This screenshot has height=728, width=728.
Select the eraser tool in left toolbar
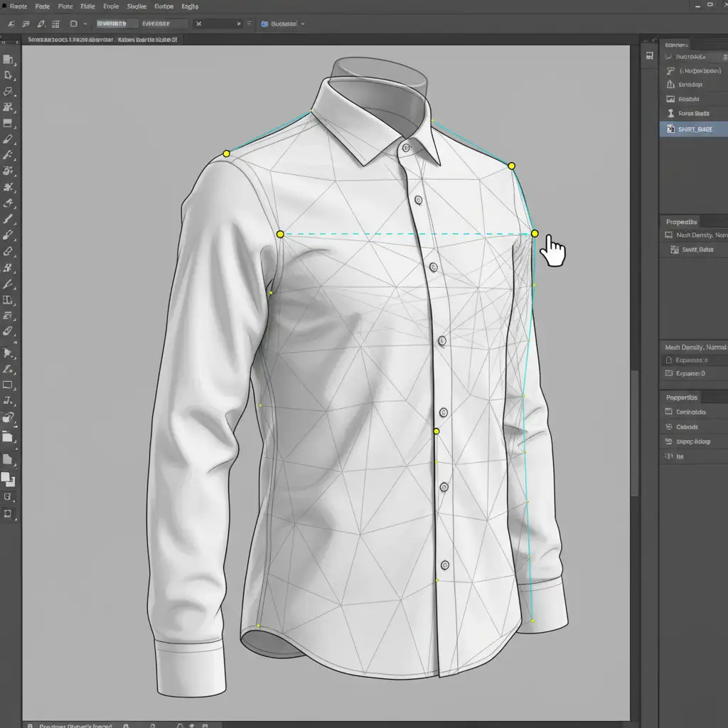9,251
